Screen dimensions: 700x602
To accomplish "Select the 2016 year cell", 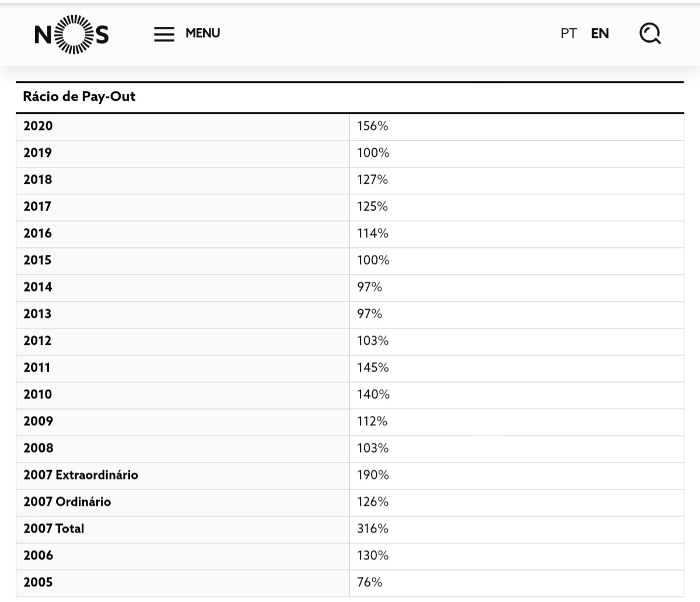I will click(38, 233).
